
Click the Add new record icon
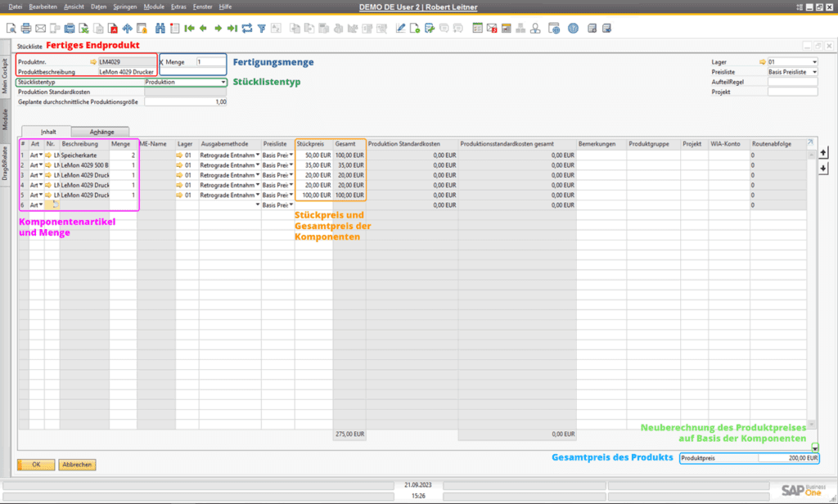pos(174,29)
